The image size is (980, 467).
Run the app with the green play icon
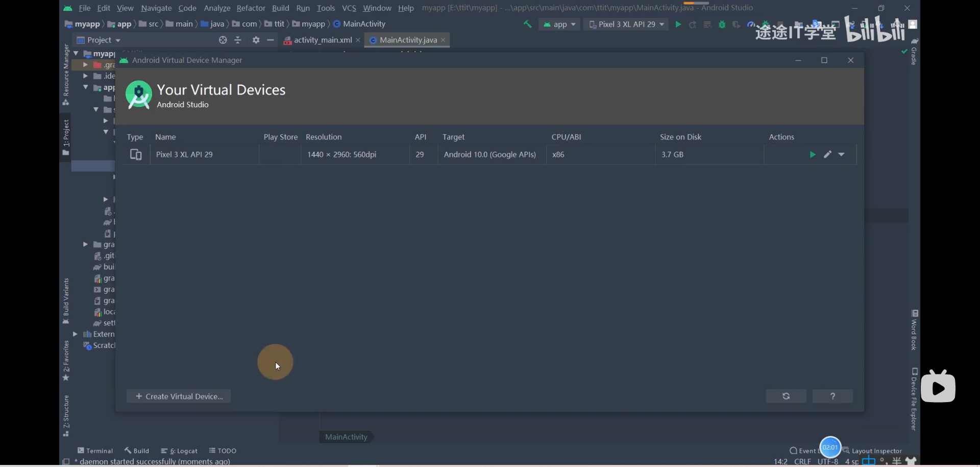(x=678, y=24)
